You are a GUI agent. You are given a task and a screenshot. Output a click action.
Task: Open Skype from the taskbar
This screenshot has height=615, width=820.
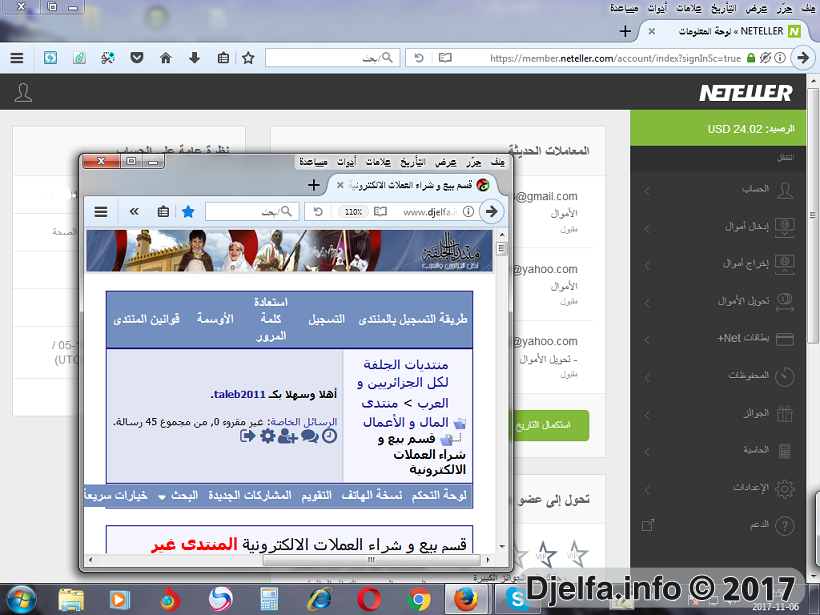point(517,599)
